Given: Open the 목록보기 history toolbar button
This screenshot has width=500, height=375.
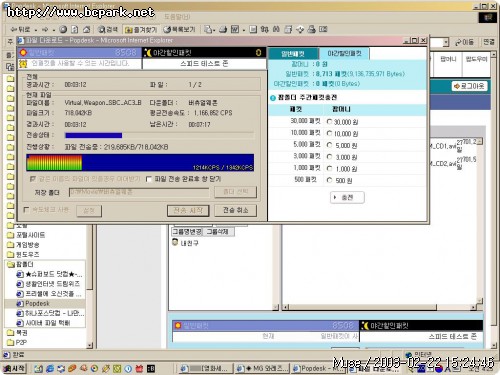Looking at the screenshot, I should click(179, 30).
